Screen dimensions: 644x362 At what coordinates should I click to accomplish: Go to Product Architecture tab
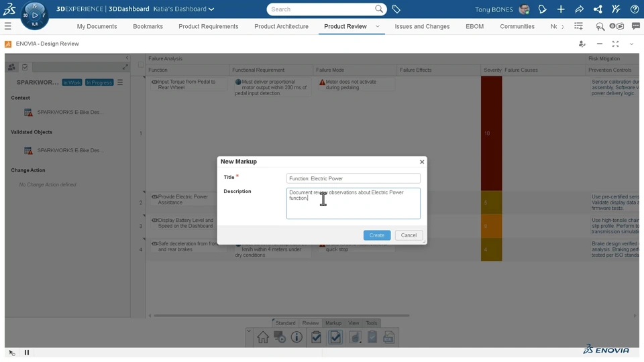click(281, 26)
